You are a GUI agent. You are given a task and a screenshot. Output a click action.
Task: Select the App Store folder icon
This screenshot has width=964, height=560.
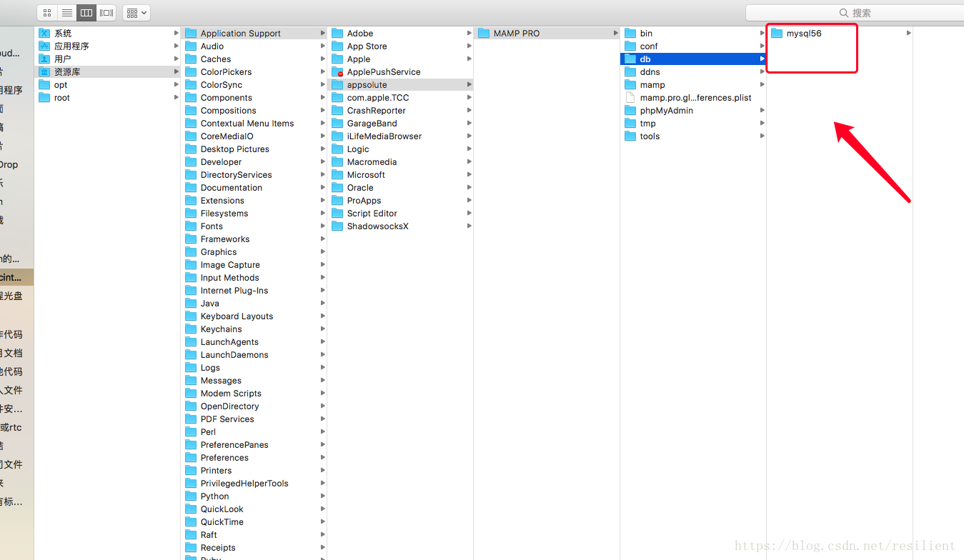(x=337, y=46)
